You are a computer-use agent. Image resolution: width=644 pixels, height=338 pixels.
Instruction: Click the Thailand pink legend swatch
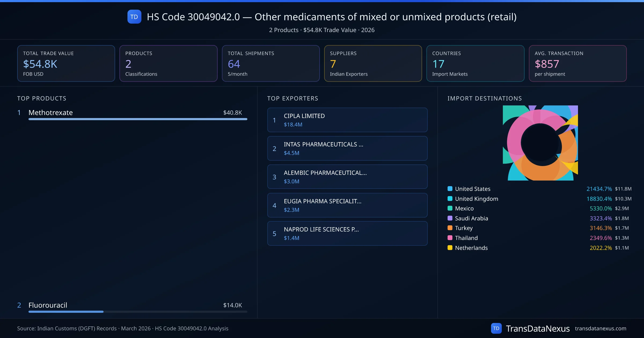pyautogui.click(x=450, y=238)
